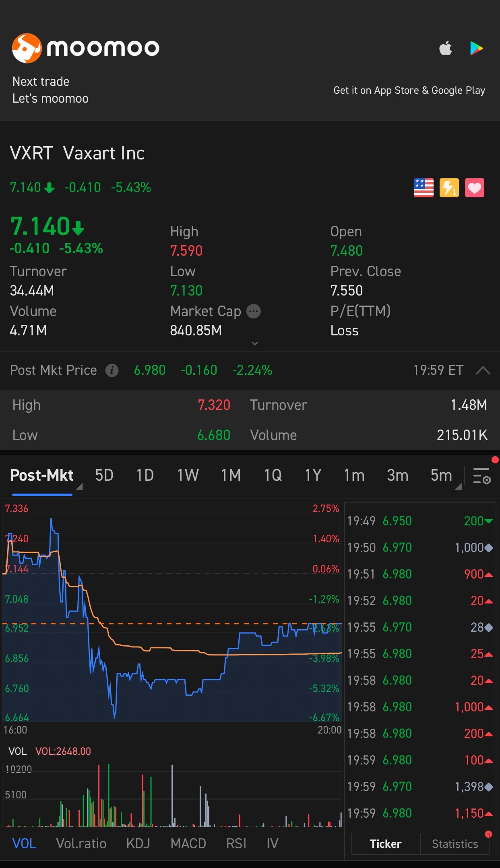This screenshot has width=500, height=868.
Task: Select the KDJ indicator
Action: 138,843
